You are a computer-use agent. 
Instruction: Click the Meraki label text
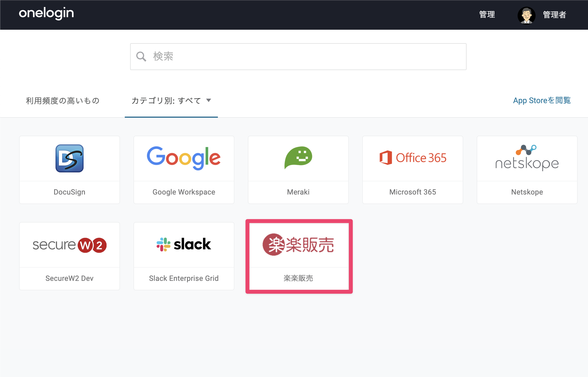click(x=298, y=192)
